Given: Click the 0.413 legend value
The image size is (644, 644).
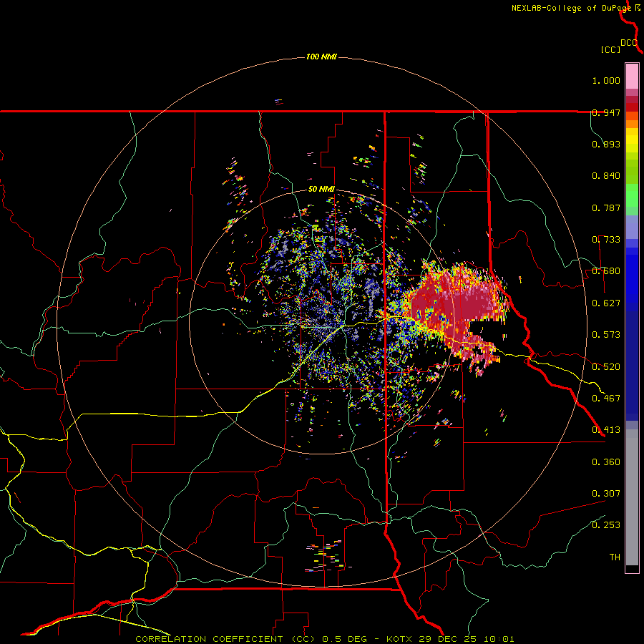Looking at the screenshot, I should point(606,430).
